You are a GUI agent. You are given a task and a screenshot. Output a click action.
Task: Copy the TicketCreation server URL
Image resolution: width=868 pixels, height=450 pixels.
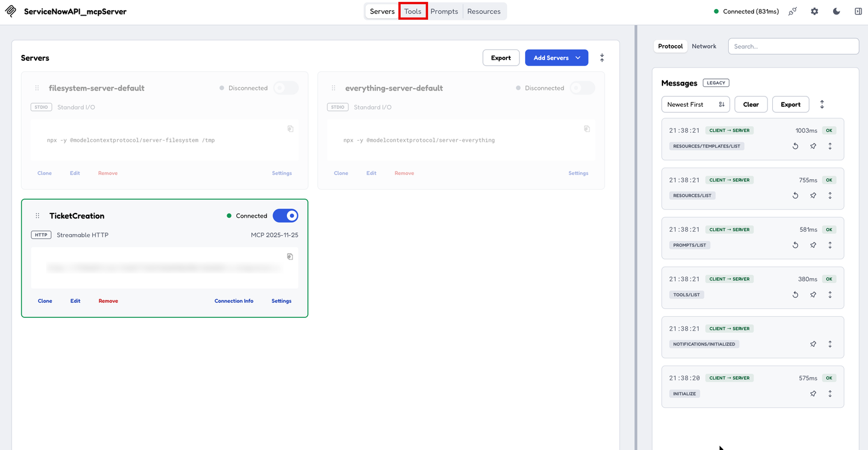pyautogui.click(x=290, y=256)
